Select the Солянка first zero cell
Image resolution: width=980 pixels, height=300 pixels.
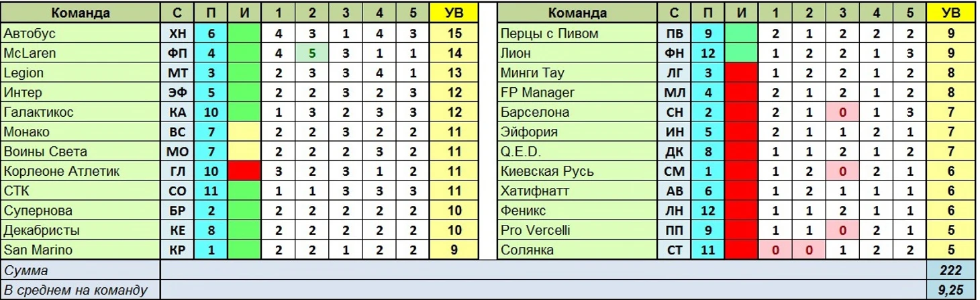tap(775, 250)
